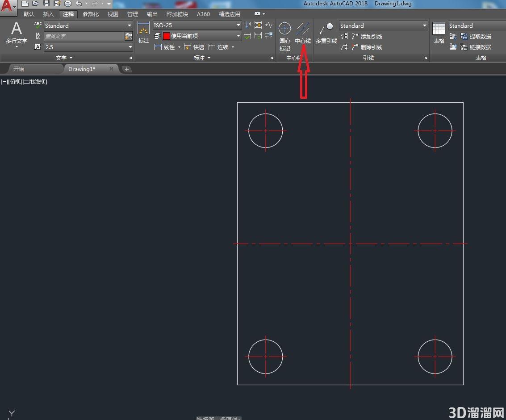Click 添加引线 add leader button

[x=367, y=36]
